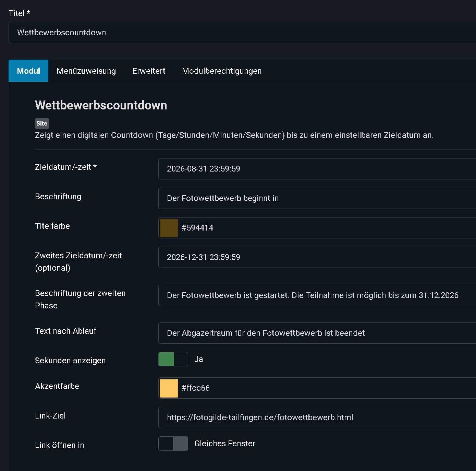This screenshot has height=471, width=476.
Task: Focus the Zieldatum/-zeit field
Action: 317,169
